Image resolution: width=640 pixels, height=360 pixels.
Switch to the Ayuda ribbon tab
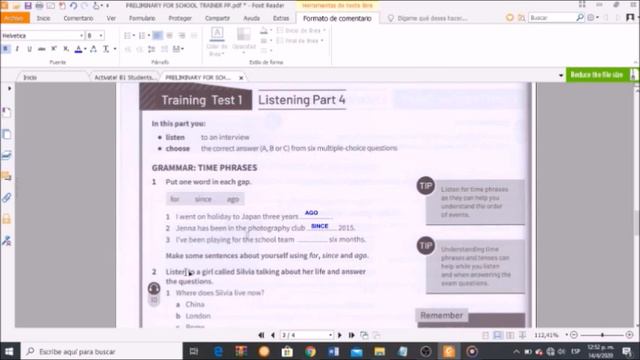tap(251, 18)
